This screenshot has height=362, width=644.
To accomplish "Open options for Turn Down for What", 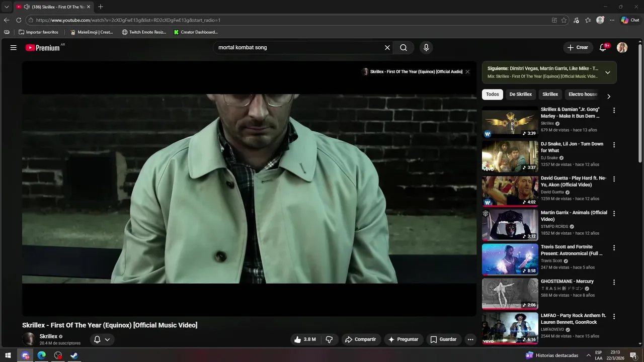I will [x=614, y=145].
